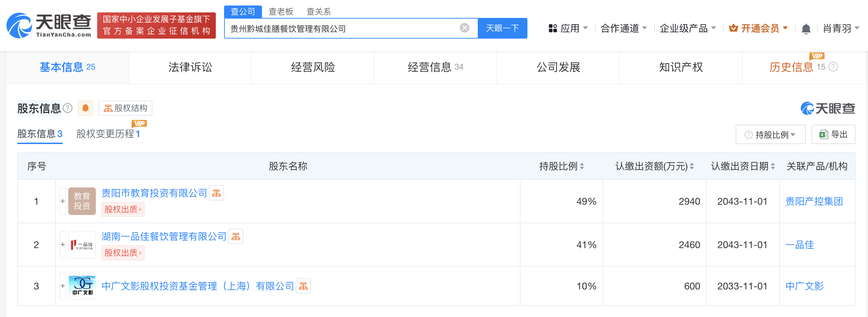This screenshot has width=868, height=317.
Task: Open the 企业级产品 dropdown menu
Action: [687, 28]
